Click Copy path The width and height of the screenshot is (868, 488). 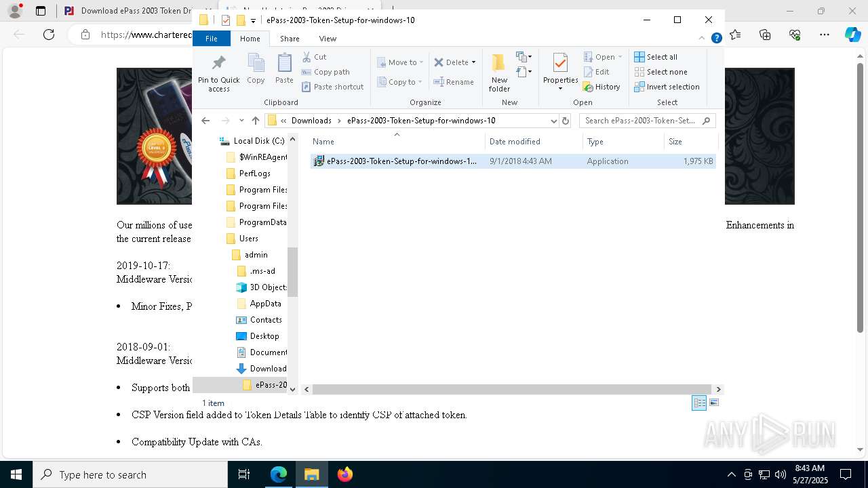pyautogui.click(x=325, y=72)
